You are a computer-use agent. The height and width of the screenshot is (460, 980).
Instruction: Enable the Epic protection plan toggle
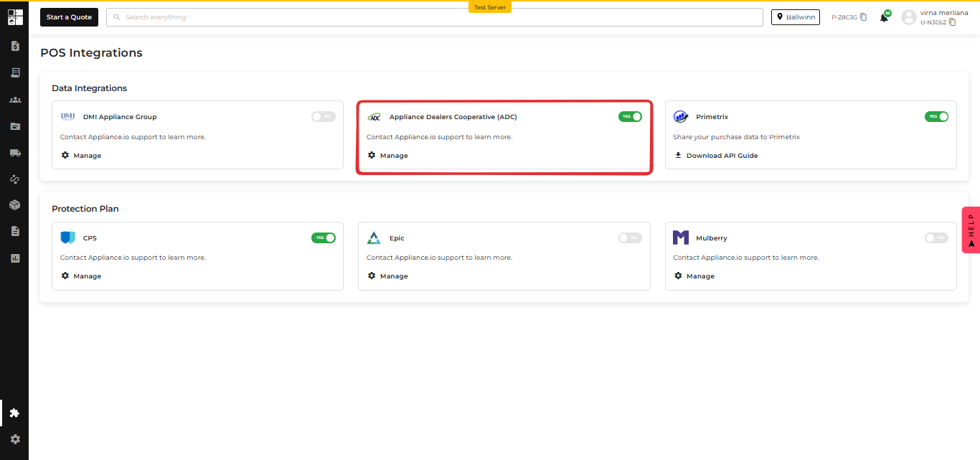[x=630, y=238]
